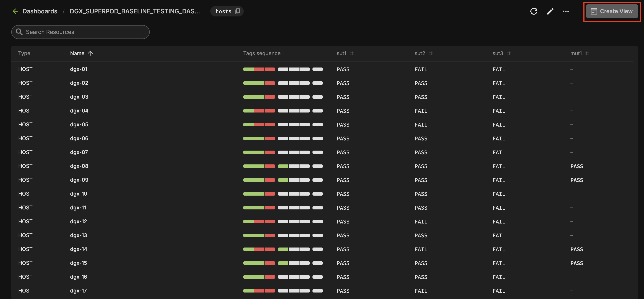Image resolution: width=644 pixels, height=299 pixels.
Task: Open edit mode via the pencil icon
Action: (550, 11)
